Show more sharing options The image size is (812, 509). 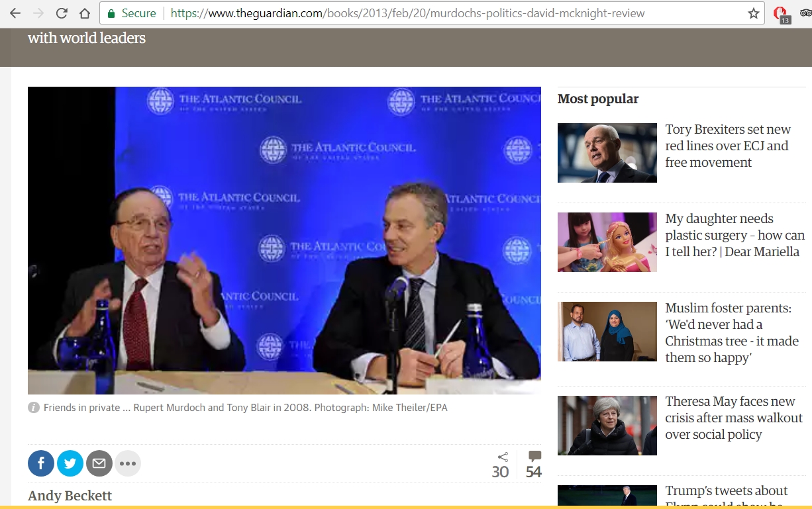point(128,463)
